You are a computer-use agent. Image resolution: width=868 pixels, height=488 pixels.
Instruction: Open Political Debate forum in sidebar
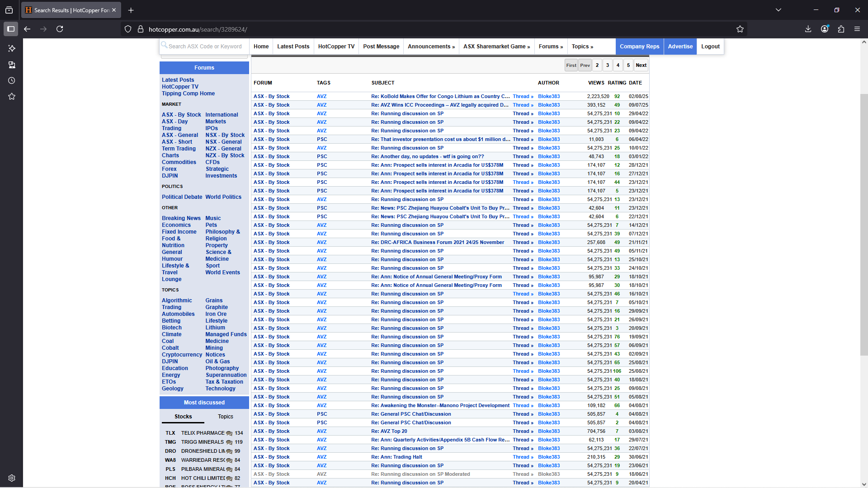coord(182,197)
